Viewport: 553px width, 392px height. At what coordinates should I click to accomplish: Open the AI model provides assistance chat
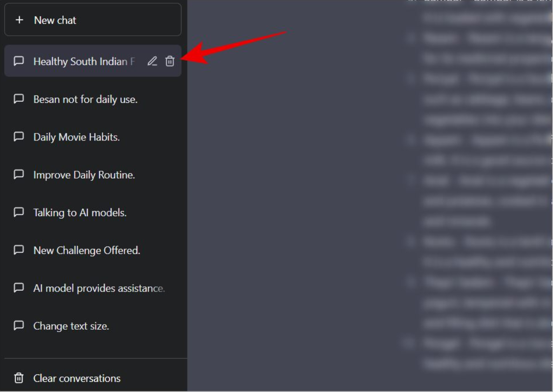(x=99, y=288)
